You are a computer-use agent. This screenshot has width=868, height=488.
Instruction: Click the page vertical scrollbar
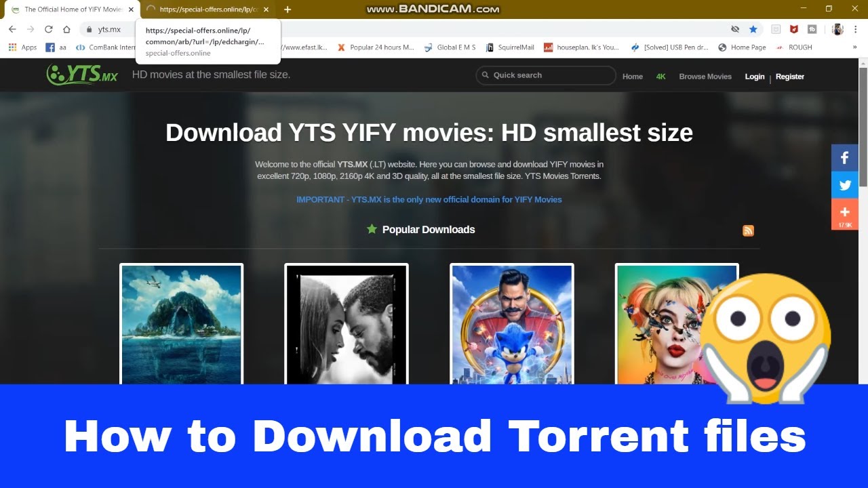pyautogui.click(x=863, y=125)
